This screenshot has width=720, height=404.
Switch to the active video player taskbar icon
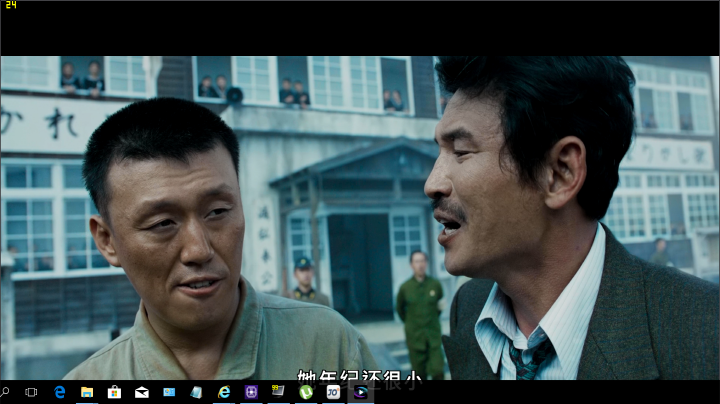[360, 392]
